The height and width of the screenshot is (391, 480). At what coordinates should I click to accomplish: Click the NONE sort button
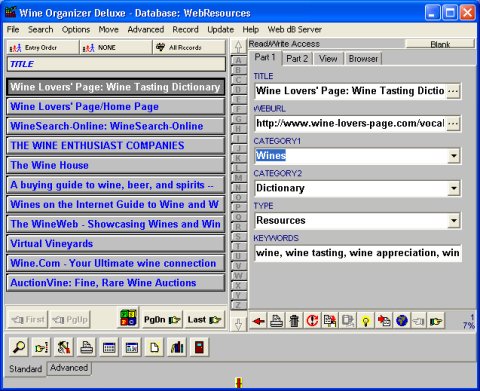(116, 47)
